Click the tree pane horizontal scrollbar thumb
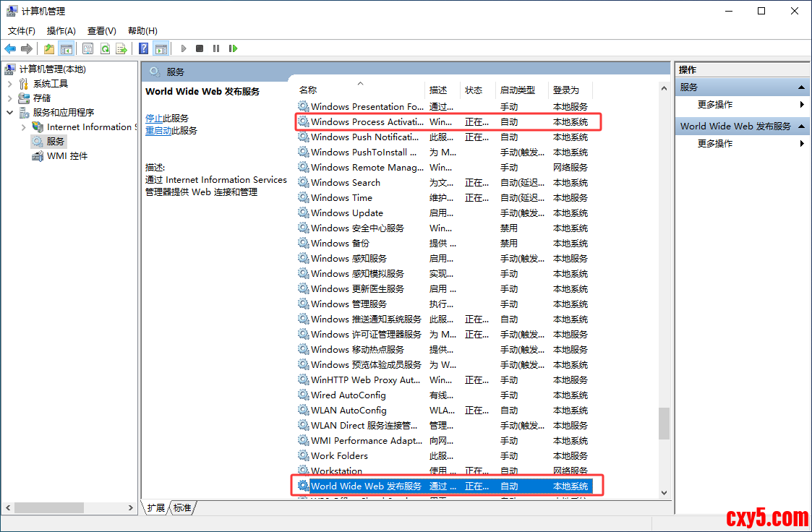This screenshot has width=812, height=532. [49, 507]
